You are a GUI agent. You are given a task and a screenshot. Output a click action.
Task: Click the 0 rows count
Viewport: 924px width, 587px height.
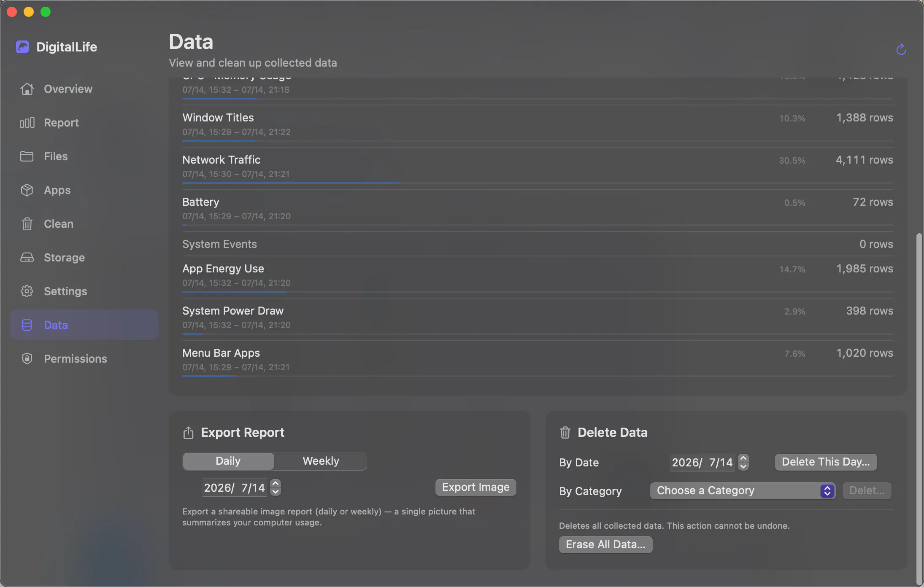876,244
